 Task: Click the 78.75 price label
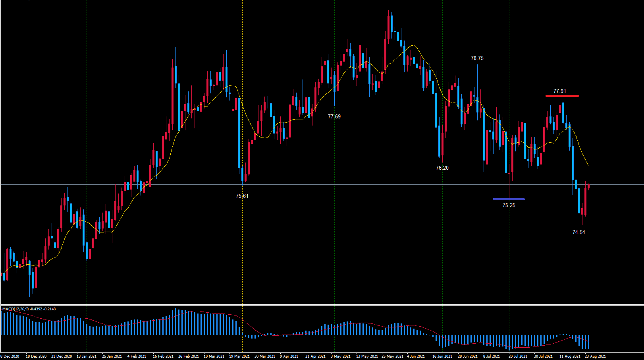(x=477, y=58)
